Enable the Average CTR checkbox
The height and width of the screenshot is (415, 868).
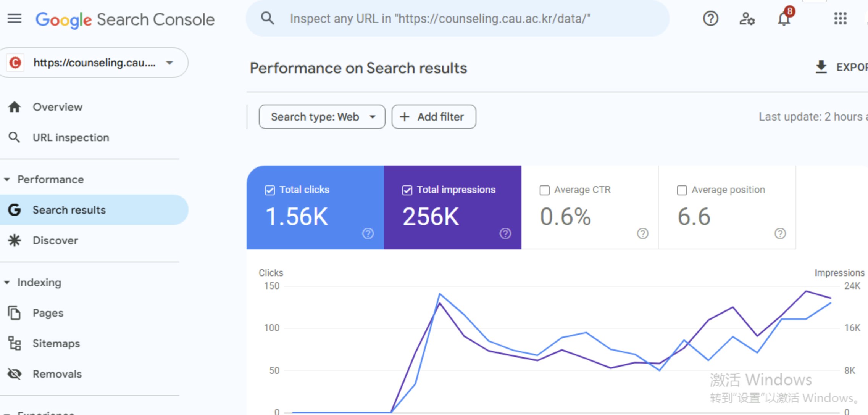click(545, 190)
